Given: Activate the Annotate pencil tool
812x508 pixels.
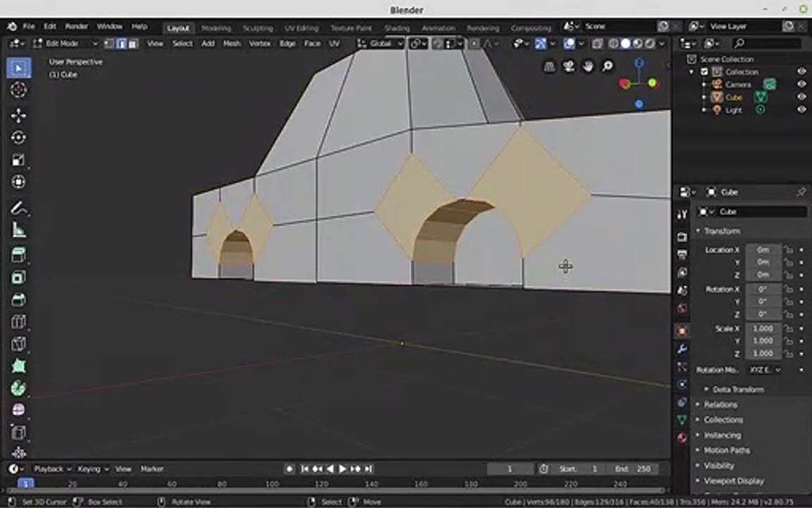Looking at the screenshot, I should point(18,208).
